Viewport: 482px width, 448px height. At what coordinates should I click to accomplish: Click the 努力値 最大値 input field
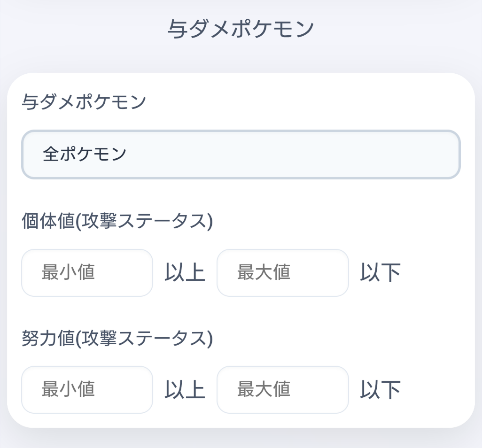tap(282, 390)
